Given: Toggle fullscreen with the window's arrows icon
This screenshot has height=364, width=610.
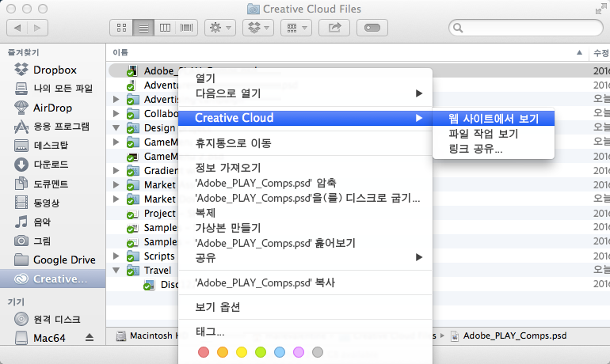Looking at the screenshot, I should tap(601, 9).
